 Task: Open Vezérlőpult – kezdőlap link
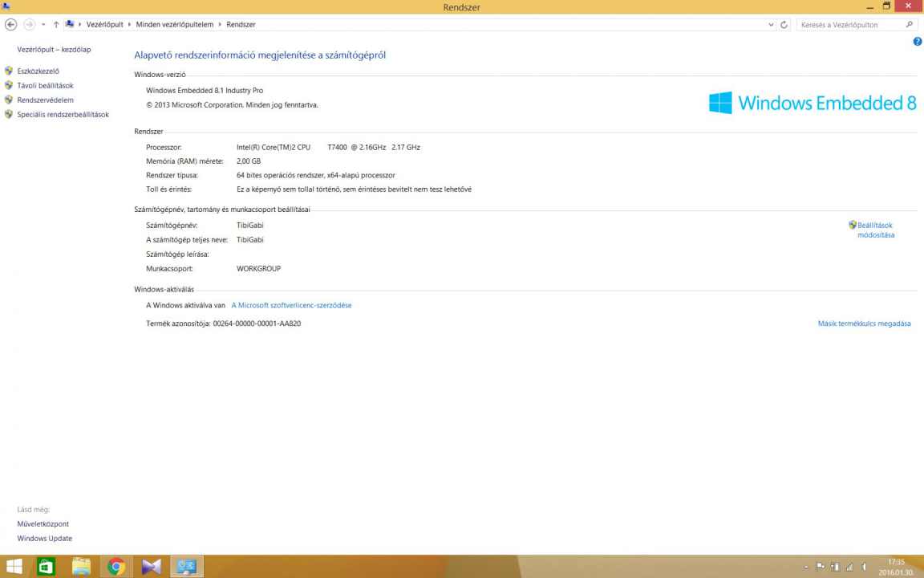click(x=55, y=50)
